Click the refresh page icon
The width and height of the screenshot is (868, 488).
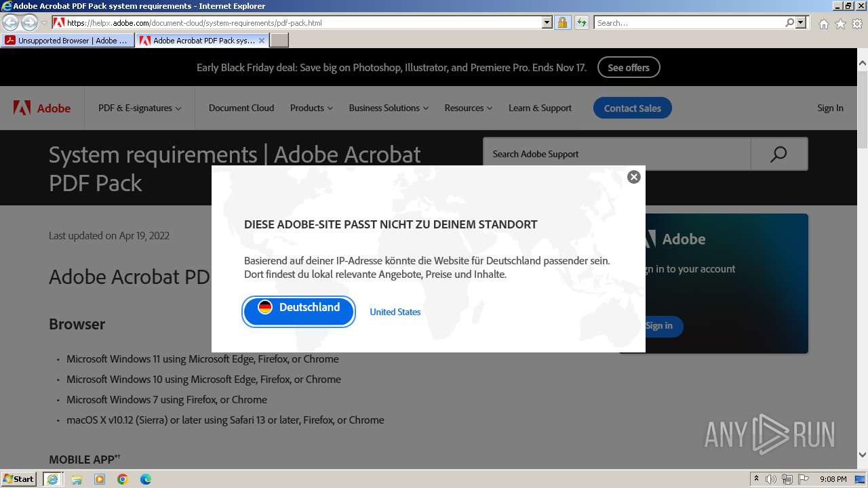[581, 22]
